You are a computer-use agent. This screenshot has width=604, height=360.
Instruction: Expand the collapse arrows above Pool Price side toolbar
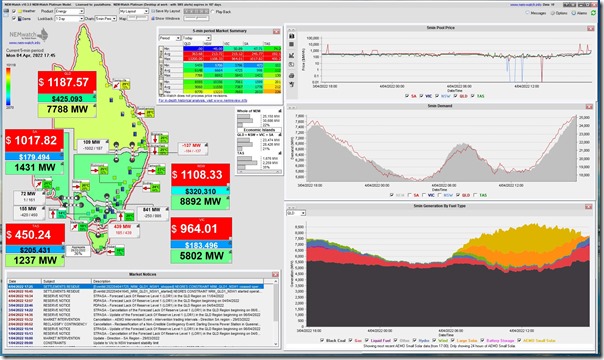(x=291, y=29)
